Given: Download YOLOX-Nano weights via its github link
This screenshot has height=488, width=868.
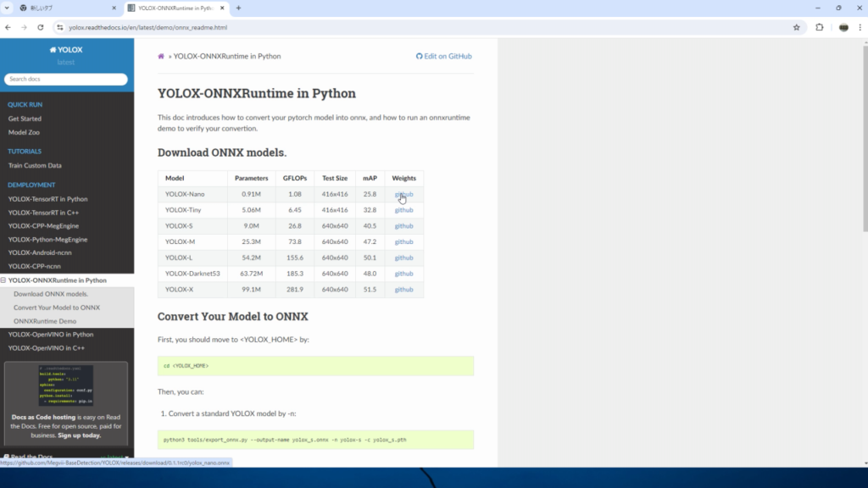Looking at the screenshot, I should coord(403,194).
